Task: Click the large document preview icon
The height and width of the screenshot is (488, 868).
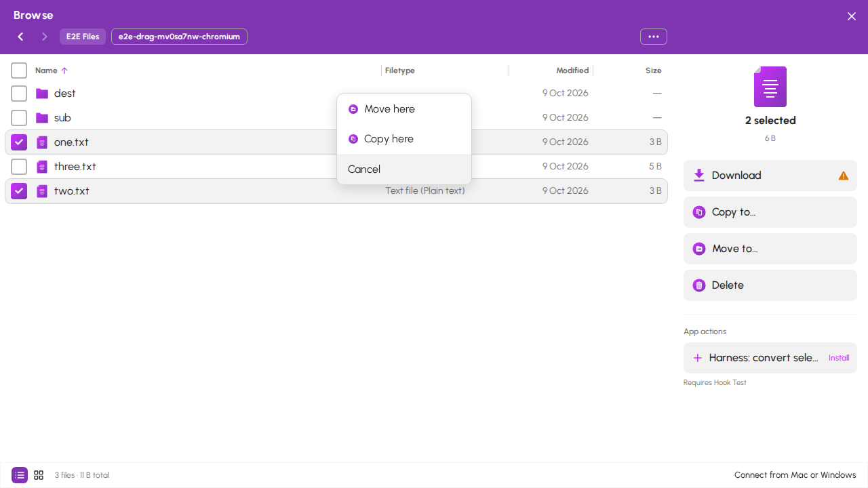Action: coord(770,87)
